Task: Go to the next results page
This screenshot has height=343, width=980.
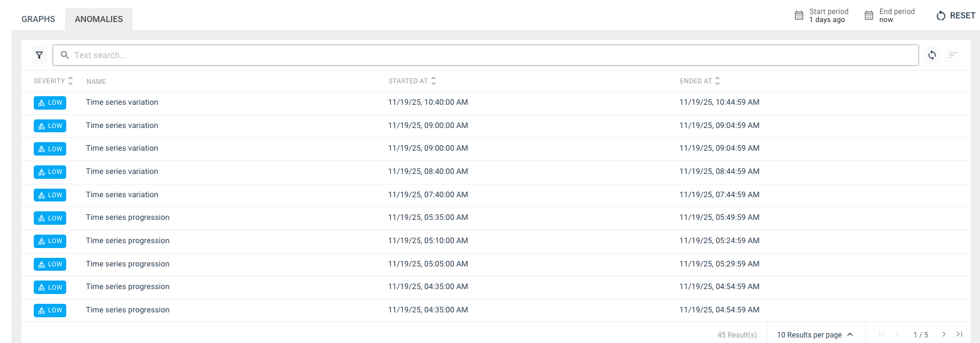Action: coord(944,334)
